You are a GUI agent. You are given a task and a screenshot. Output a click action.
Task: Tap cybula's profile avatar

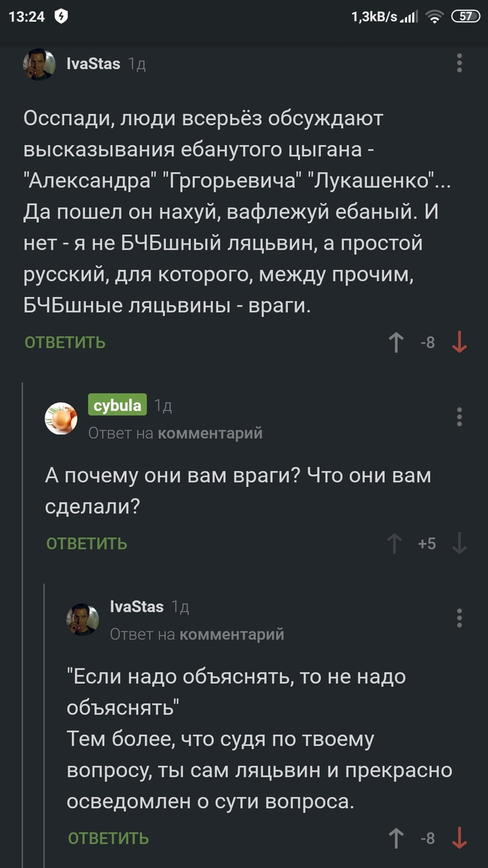pos(61,417)
